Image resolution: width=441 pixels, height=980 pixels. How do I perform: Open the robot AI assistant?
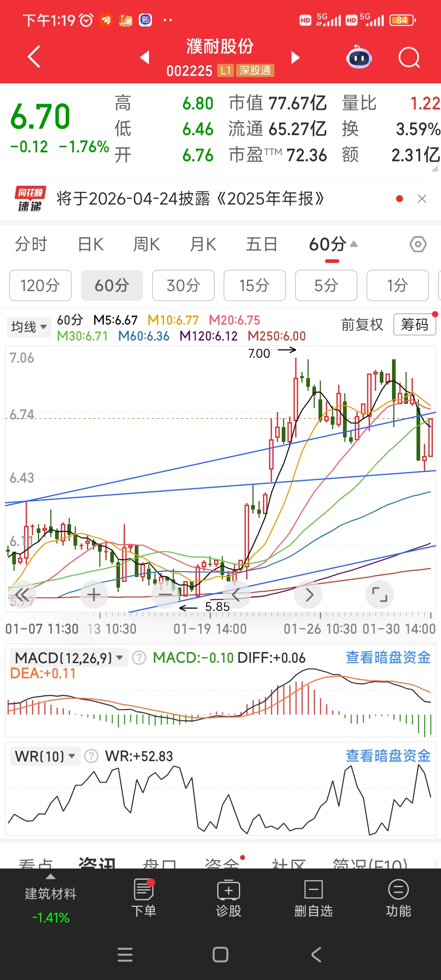click(359, 57)
